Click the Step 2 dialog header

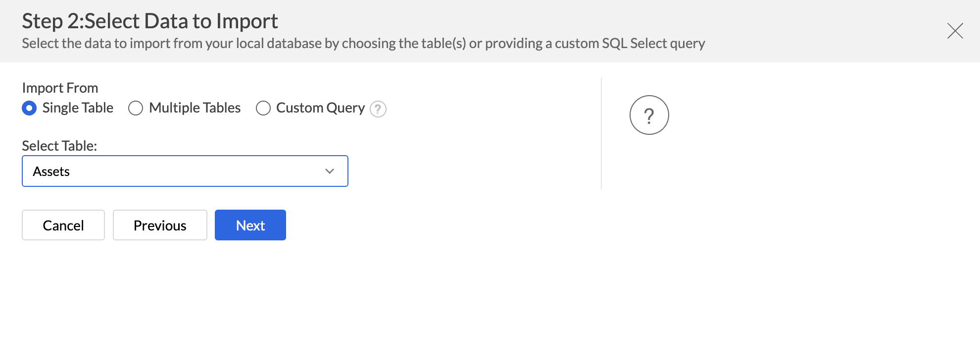pyautogui.click(x=150, y=20)
